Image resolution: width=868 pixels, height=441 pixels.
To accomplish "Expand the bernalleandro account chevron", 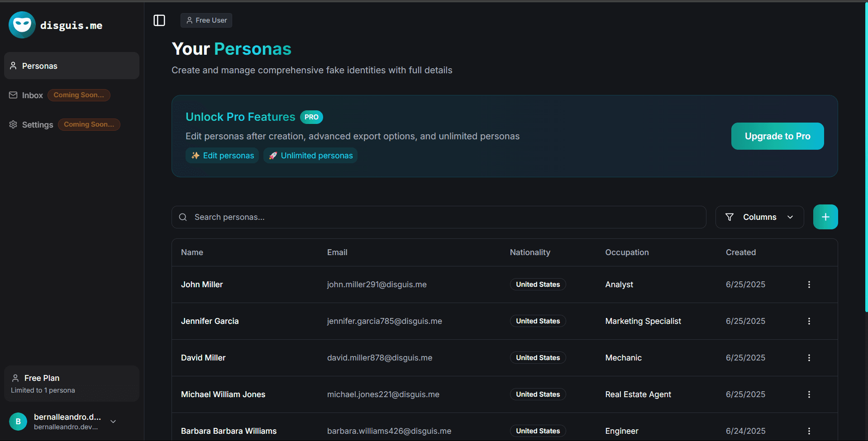I will tap(113, 422).
